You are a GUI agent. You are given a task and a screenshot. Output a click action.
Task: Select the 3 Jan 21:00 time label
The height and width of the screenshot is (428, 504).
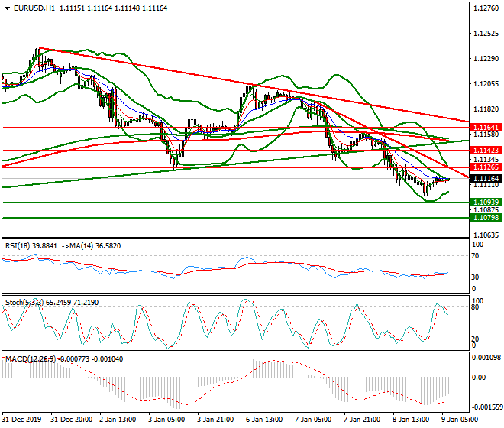pos(215,420)
